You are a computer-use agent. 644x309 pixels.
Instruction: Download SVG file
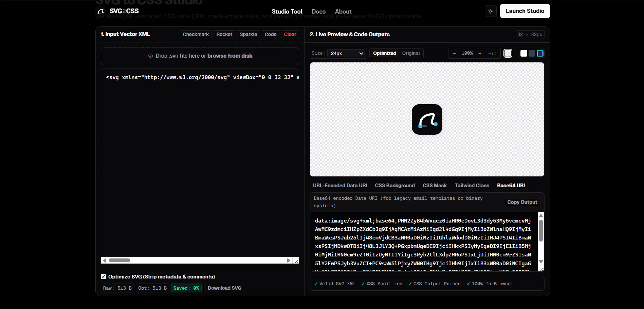click(224, 288)
